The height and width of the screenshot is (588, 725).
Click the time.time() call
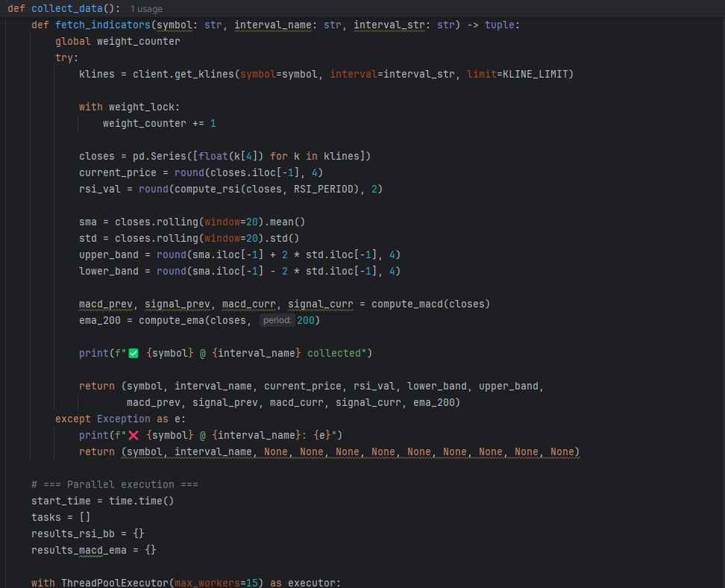pos(141,501)
